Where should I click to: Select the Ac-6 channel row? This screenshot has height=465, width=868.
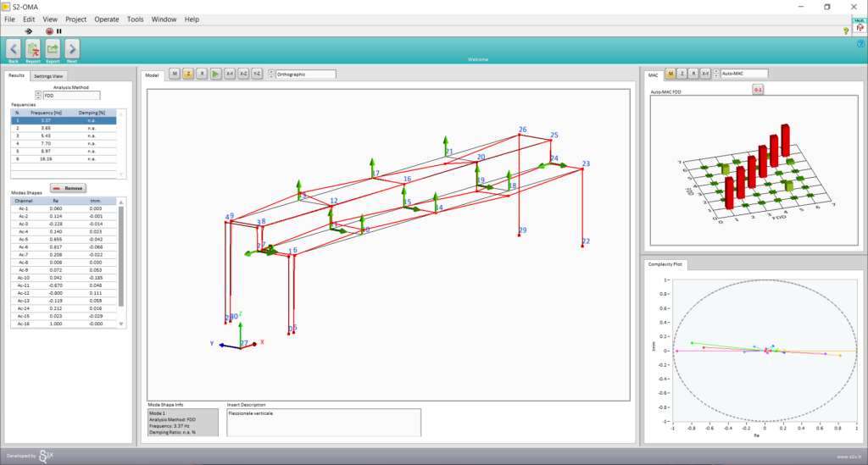64,247
